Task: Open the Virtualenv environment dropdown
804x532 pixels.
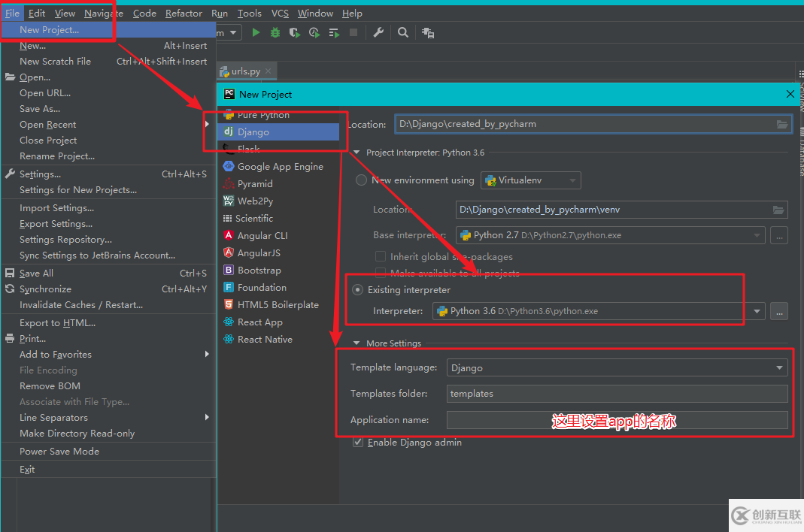Action: point(531,180)
